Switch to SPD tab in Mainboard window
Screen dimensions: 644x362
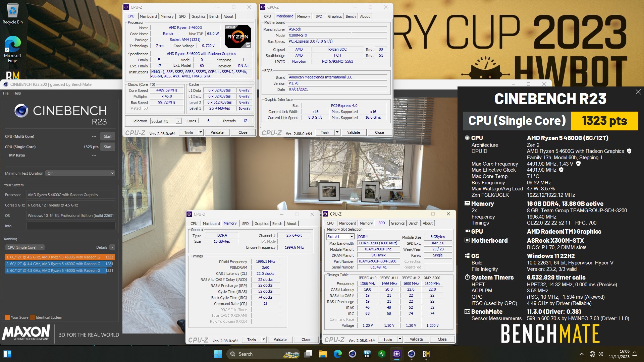point(319,16)
